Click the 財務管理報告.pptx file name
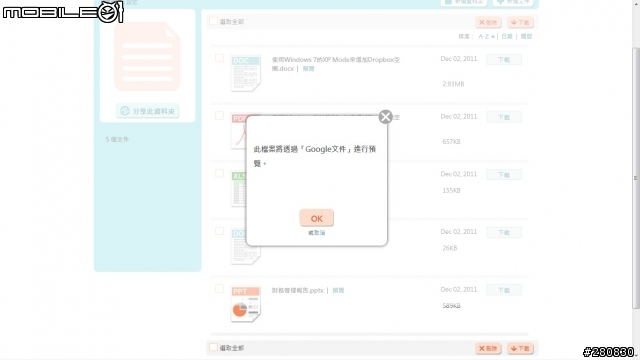Screen dimensions: 640x360 click(298, 290)
